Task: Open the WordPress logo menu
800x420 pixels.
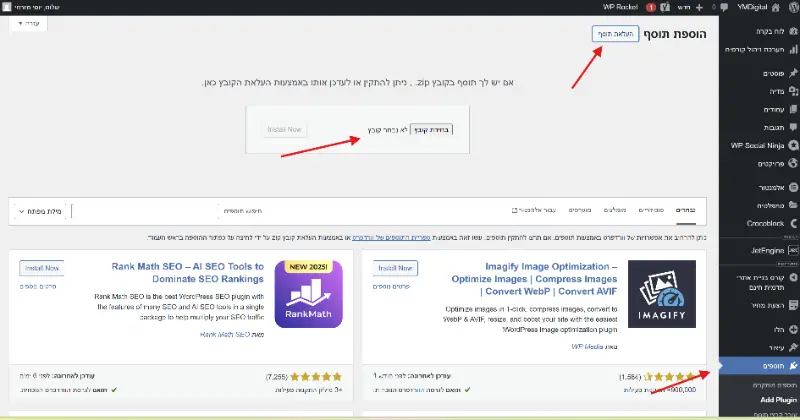Action: (793, 7)
